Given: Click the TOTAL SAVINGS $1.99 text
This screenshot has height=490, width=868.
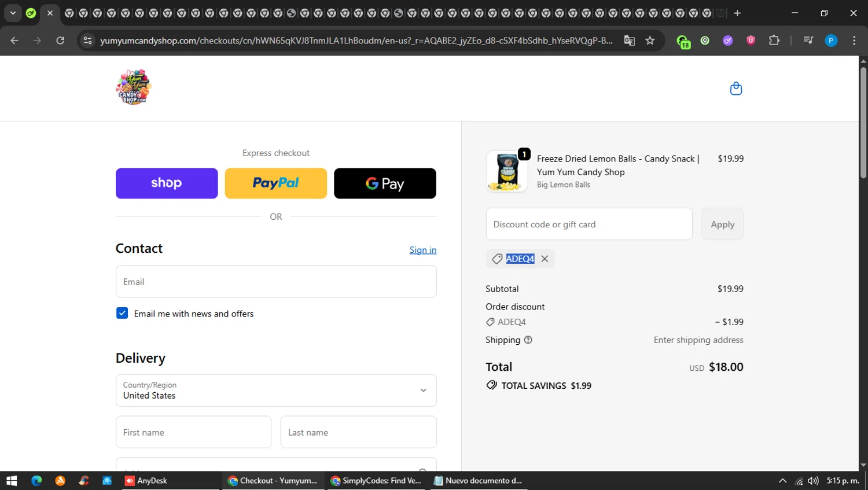Looking at the screenshot, I should (546, 386).
